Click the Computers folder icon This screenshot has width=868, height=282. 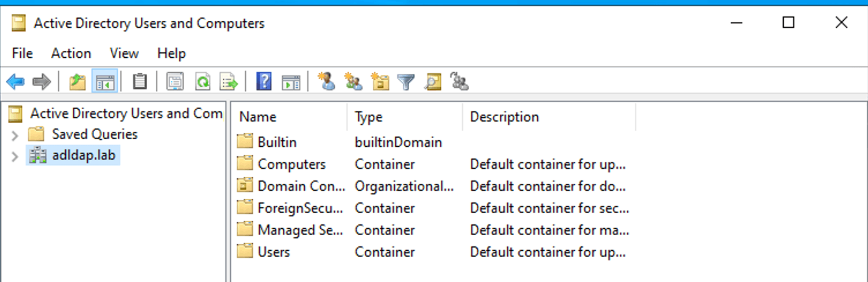point(245,163)
